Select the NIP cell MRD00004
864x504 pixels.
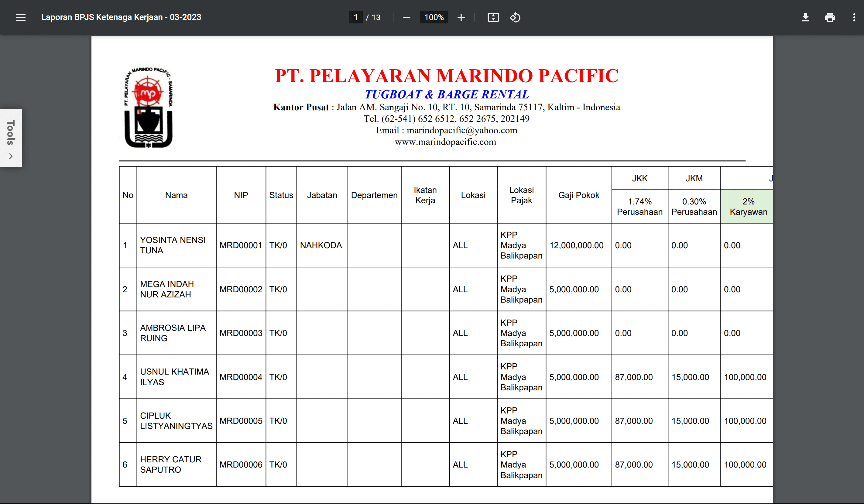coord(241,377)
